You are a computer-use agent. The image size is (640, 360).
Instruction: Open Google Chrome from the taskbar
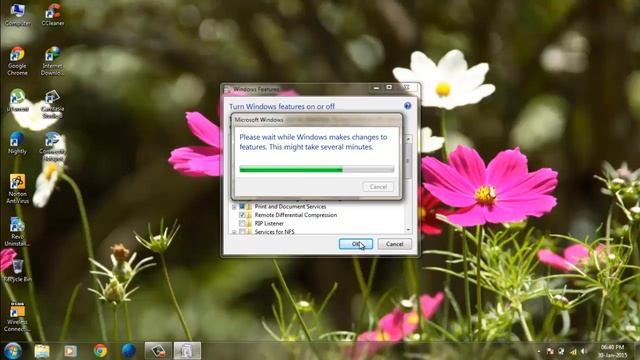click(x=100, y=351)
